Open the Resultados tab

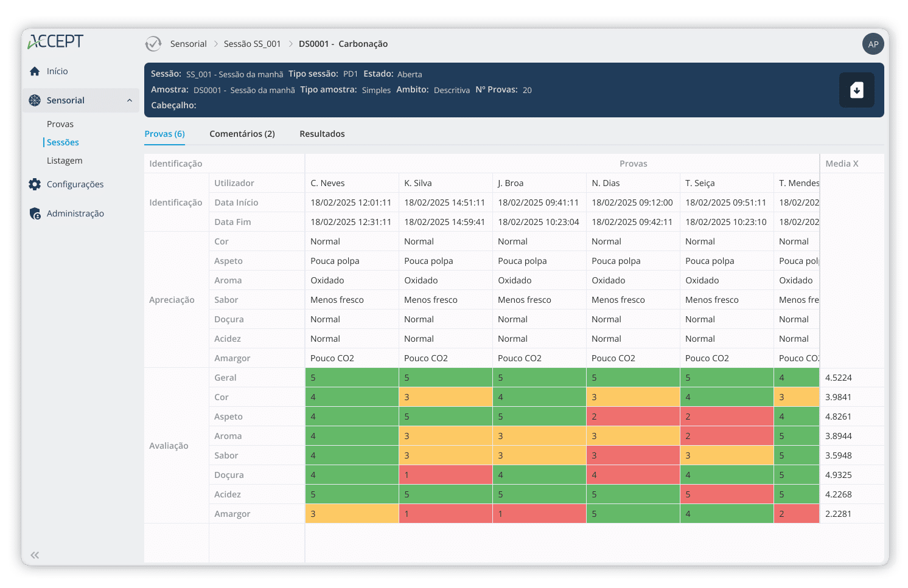point(322,134)
